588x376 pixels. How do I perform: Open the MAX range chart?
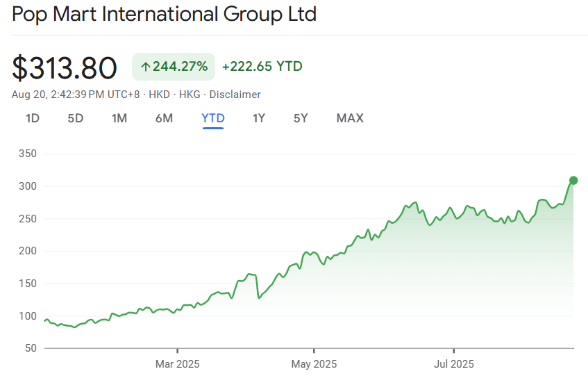point(350,118)
